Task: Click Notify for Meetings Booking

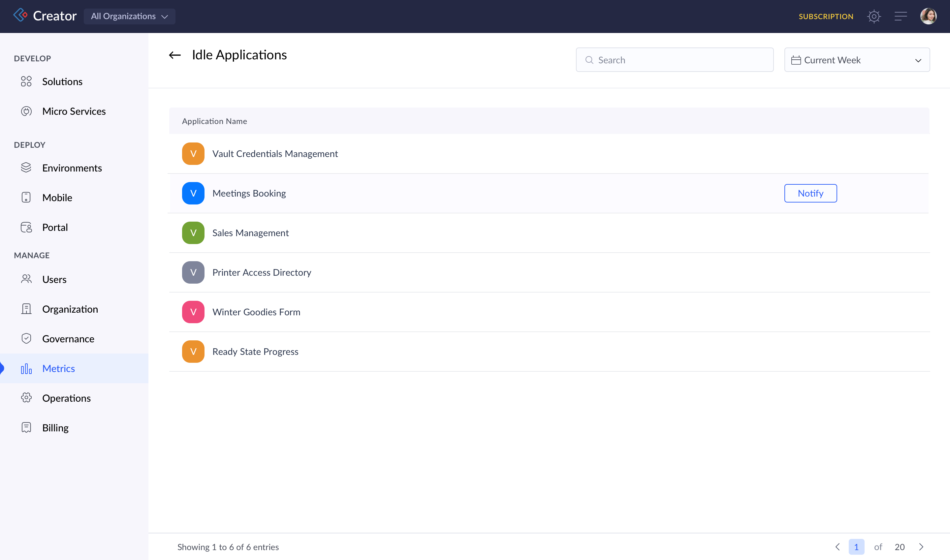Action: pyautogui.click(x=810, y=193)
